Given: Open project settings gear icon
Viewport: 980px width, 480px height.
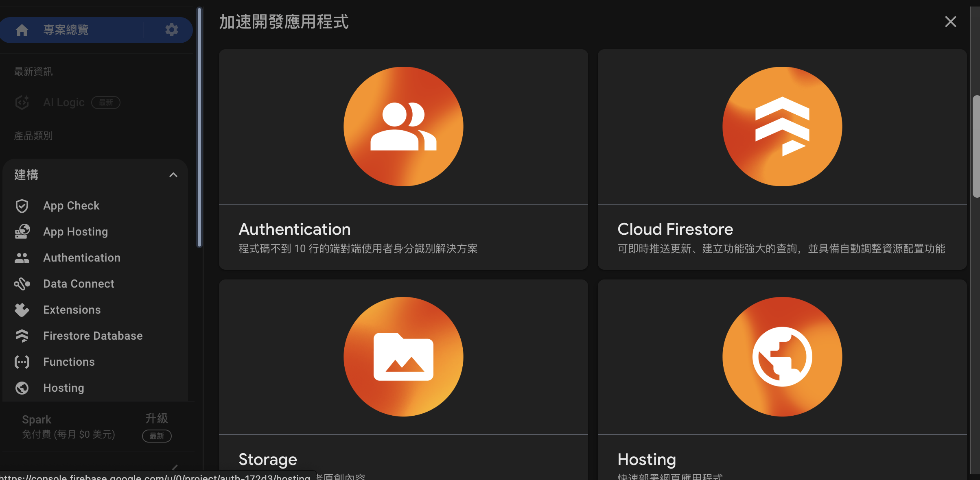Looking at the screenshot, I should [x=172, y=30].
